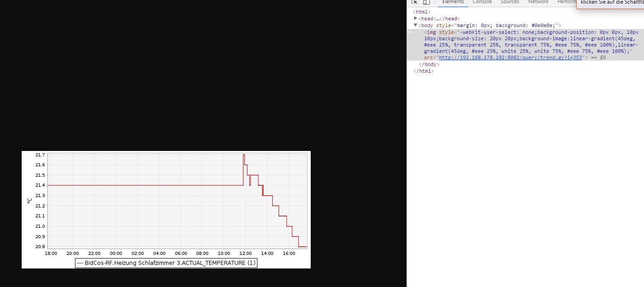Click the ACTUAL_TEMPERATURE legend label
This screenshot has height=287, width=644.
tap(170, 263)
